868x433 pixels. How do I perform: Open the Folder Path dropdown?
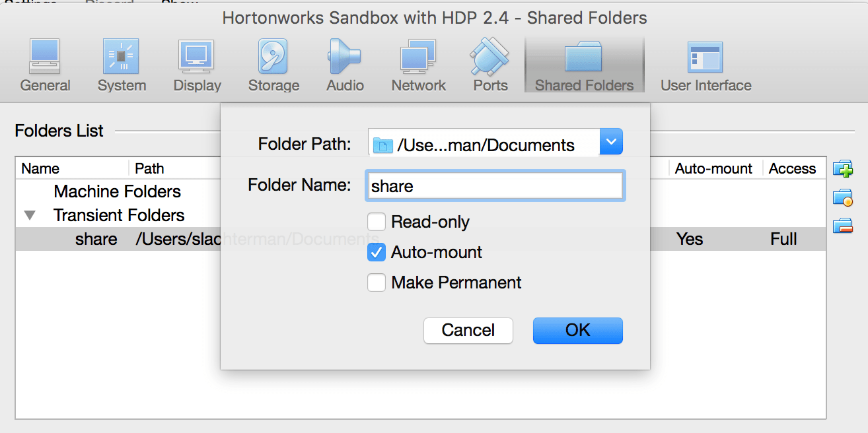coord(610,141)
